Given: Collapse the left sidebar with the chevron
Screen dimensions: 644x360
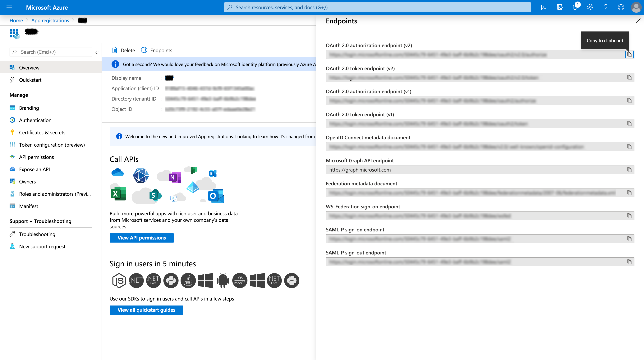Looking at the screenshot, I should (97, 53).
